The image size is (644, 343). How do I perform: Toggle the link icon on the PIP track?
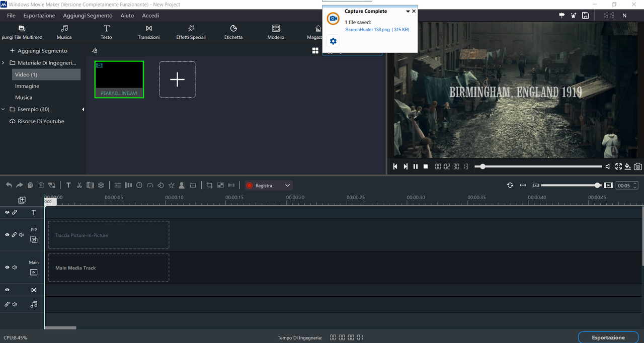coord(15,235)
